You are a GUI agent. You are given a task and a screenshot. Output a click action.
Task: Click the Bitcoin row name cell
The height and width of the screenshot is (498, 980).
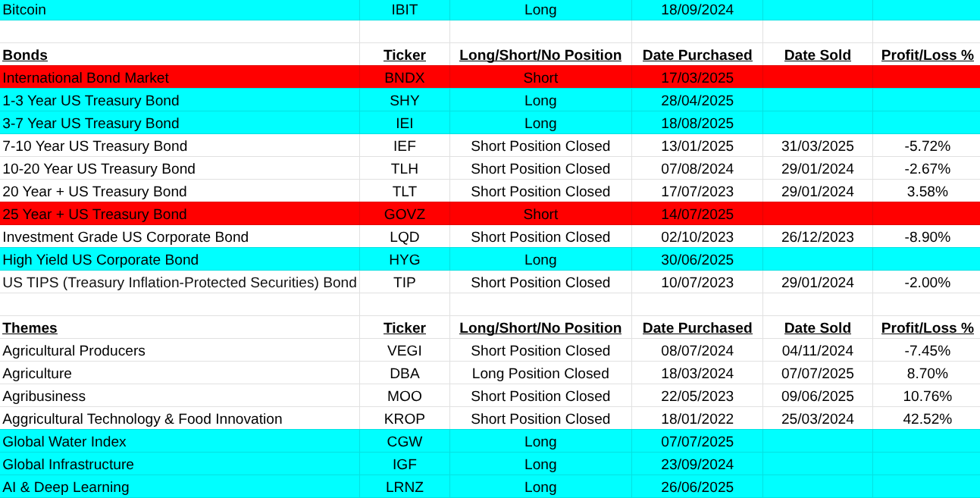coord(24,10)
